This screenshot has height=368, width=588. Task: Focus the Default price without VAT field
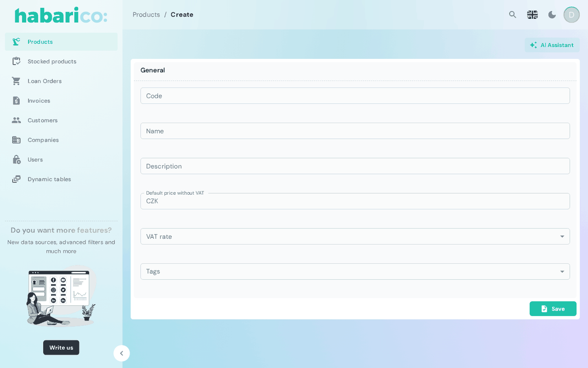355,201
